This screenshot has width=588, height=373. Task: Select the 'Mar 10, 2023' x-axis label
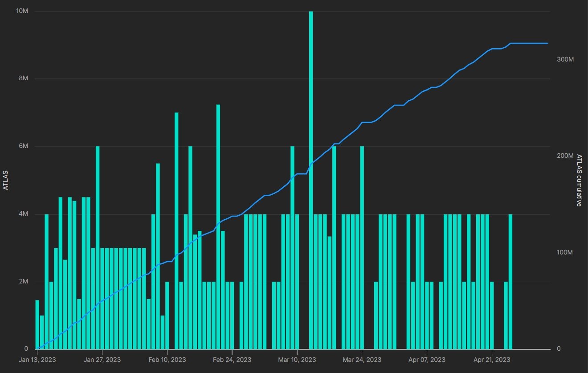(297, 360)
